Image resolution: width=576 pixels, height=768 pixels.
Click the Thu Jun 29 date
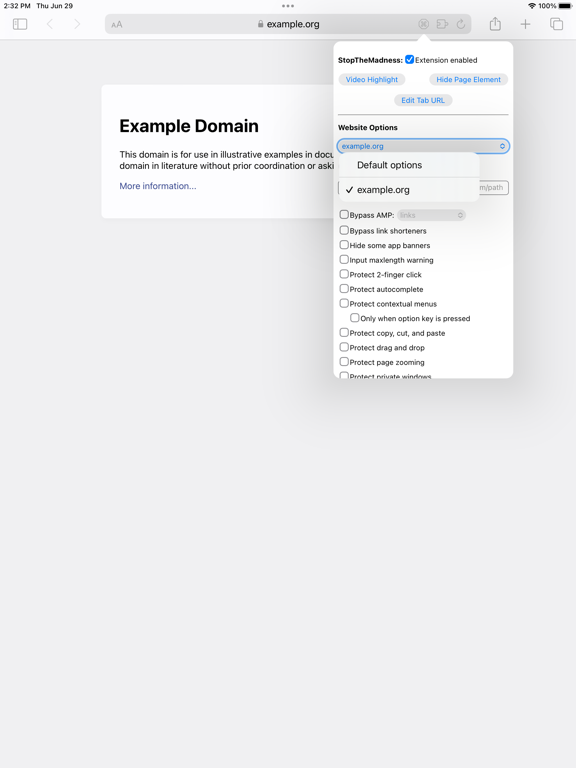[54, 6]
